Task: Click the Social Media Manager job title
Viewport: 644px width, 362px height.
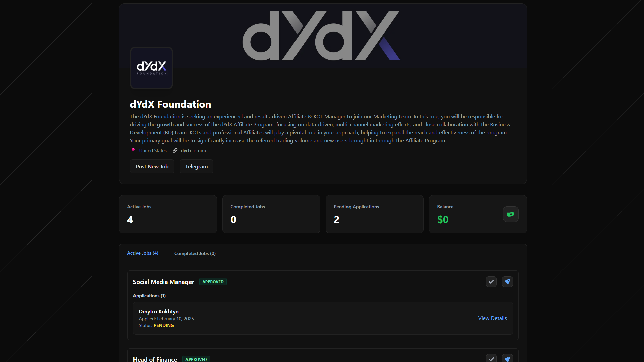Action: click(163, 282)
